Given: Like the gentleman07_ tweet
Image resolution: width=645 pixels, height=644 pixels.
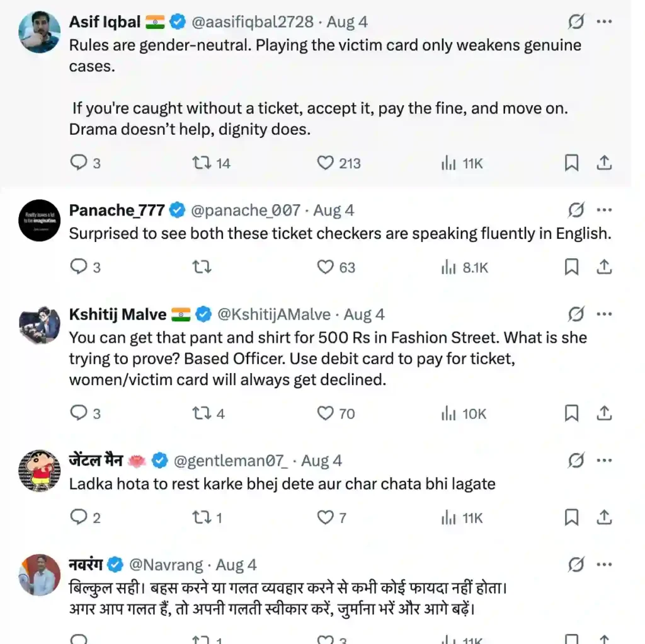Looking at the screenshot, I should [x=325, y=518].
